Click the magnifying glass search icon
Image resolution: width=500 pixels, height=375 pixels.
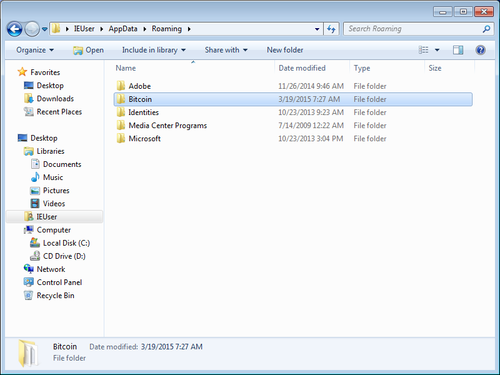(486, 29)
